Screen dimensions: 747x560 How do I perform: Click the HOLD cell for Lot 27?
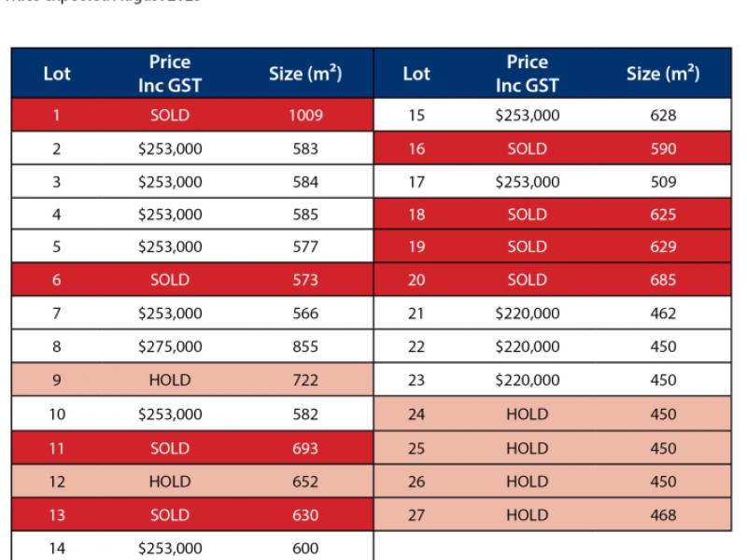(527, 515)
